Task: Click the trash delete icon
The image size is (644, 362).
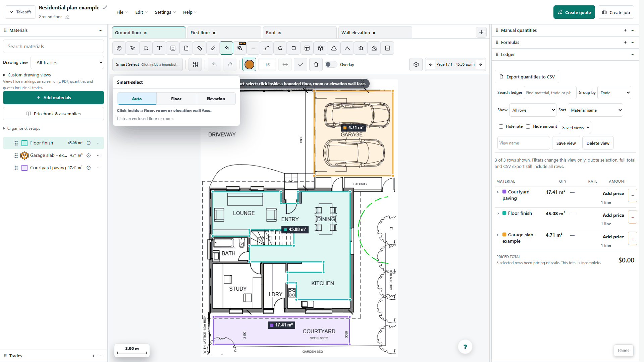Action: (316, 65)
